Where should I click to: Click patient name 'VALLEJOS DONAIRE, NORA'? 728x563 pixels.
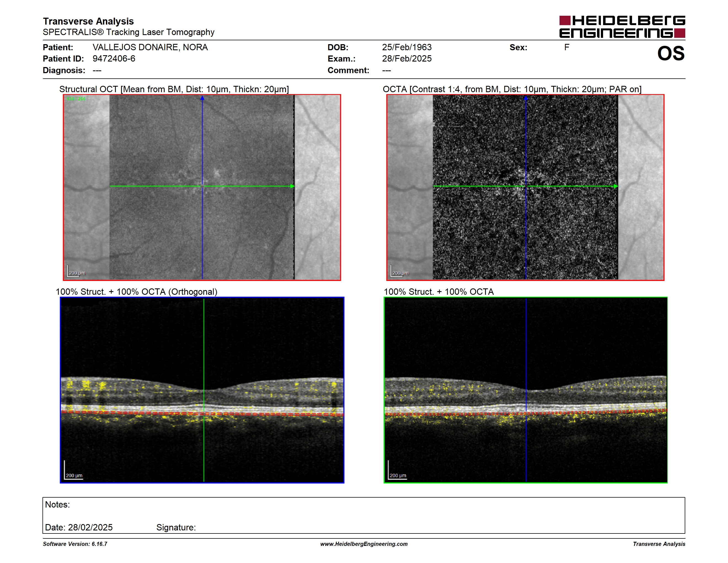(x=150, y=47)
